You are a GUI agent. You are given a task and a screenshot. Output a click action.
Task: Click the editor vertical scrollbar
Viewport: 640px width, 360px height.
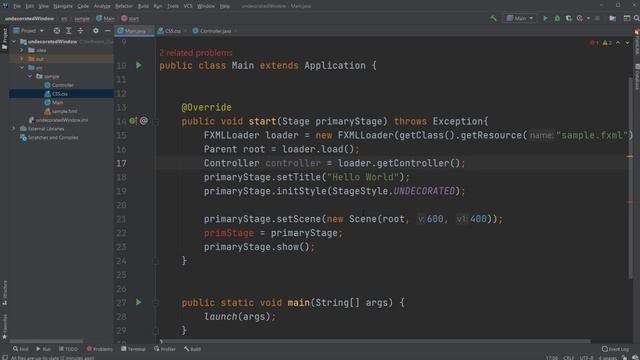pos(630,178)
